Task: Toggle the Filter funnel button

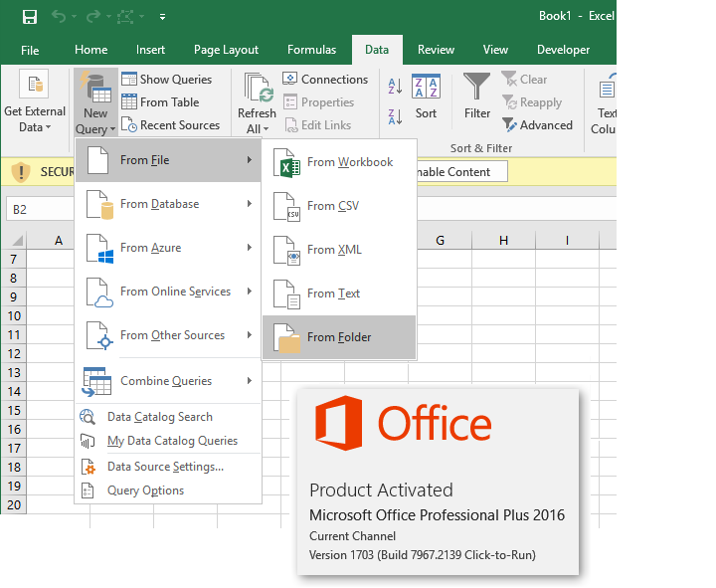Action: 476,97
